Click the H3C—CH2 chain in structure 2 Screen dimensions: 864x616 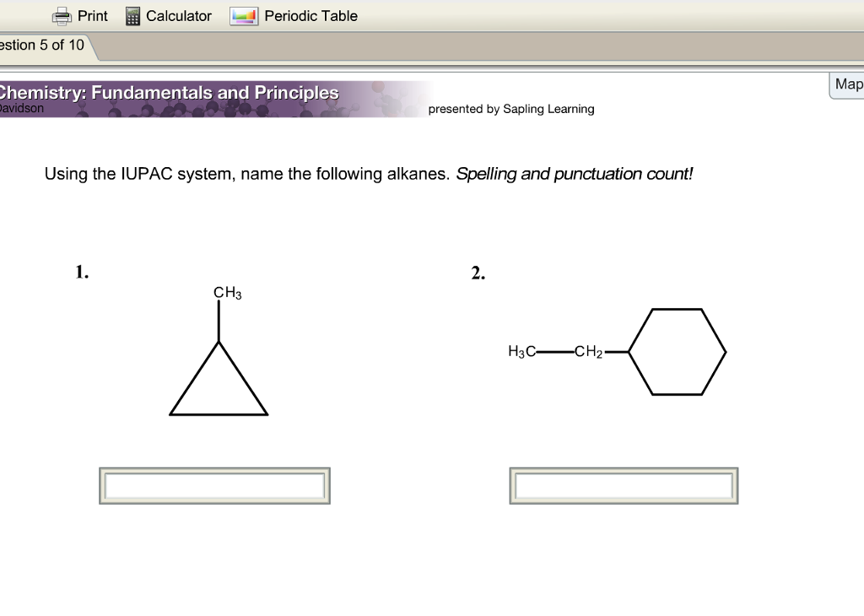pos(559,349)
